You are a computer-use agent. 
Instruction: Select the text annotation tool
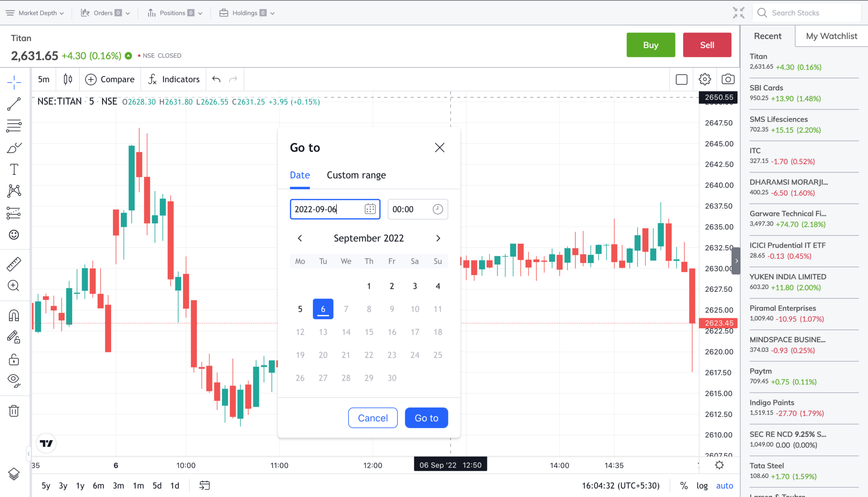[14, 169]
